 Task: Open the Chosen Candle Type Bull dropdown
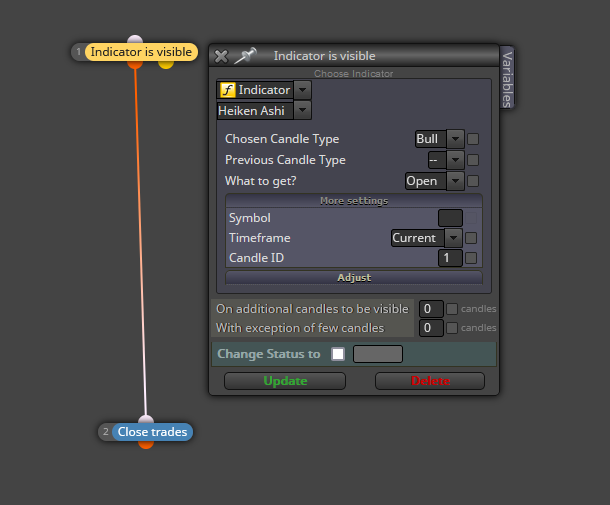(x=455, y=139)
